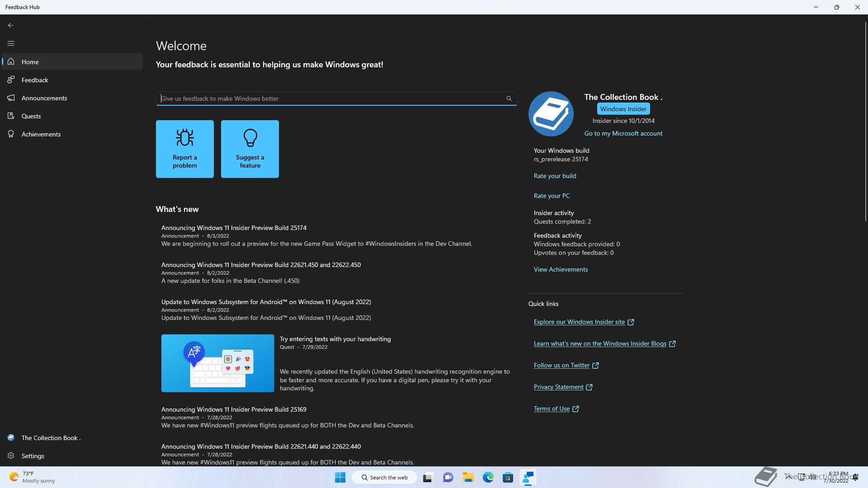Viewport: 868px width, 488px height.
Task: Click the Follow us on Twitter link
Action: click(x=561, y=365)
